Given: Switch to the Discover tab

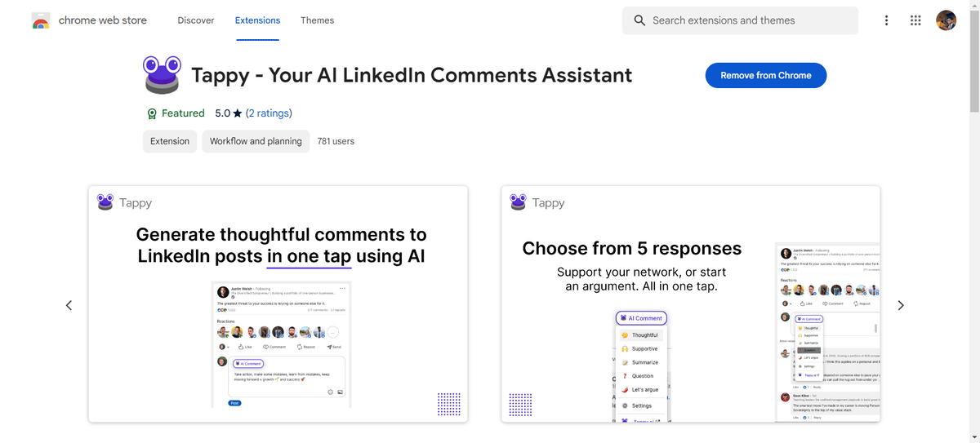Looking at the screenshot, I should pos(196,20).
